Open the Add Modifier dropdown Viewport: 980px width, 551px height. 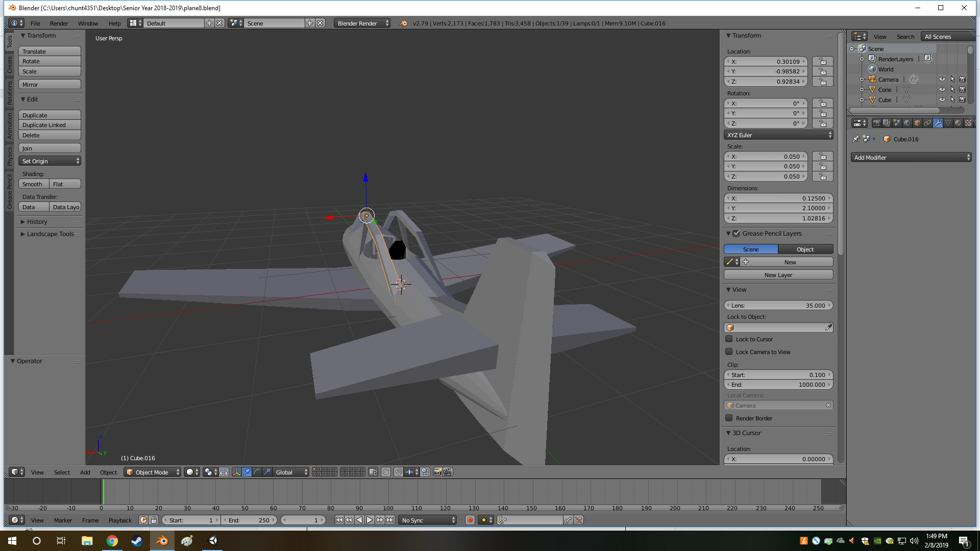pos(911,158)
